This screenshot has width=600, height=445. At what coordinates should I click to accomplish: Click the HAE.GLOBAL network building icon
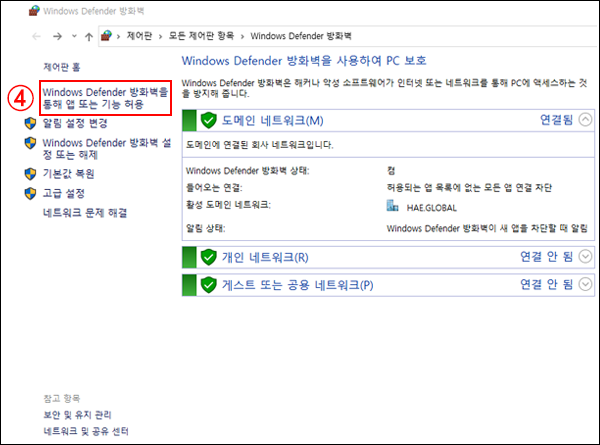pos(393,205)
